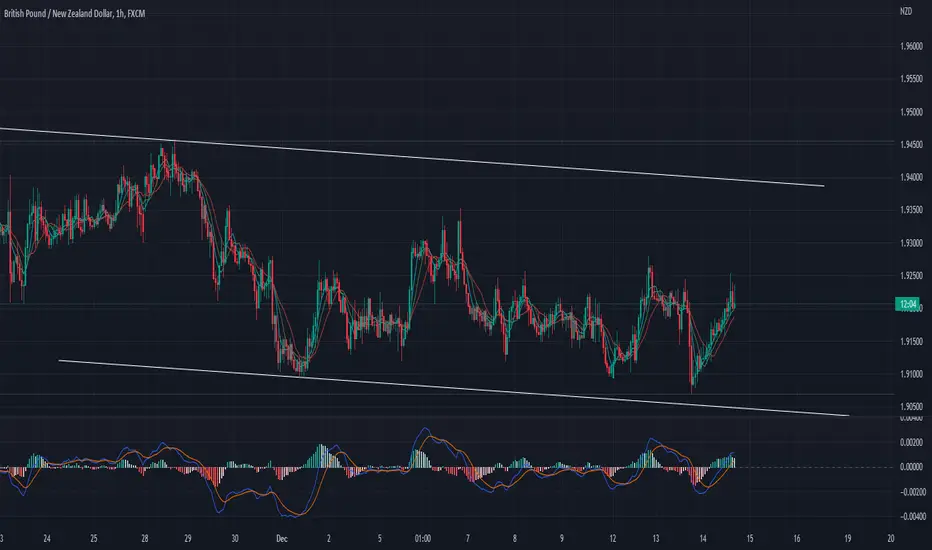Click the 1.94500 price axis label
Viewport: 932px width, 550px height.
click(911, 144)
